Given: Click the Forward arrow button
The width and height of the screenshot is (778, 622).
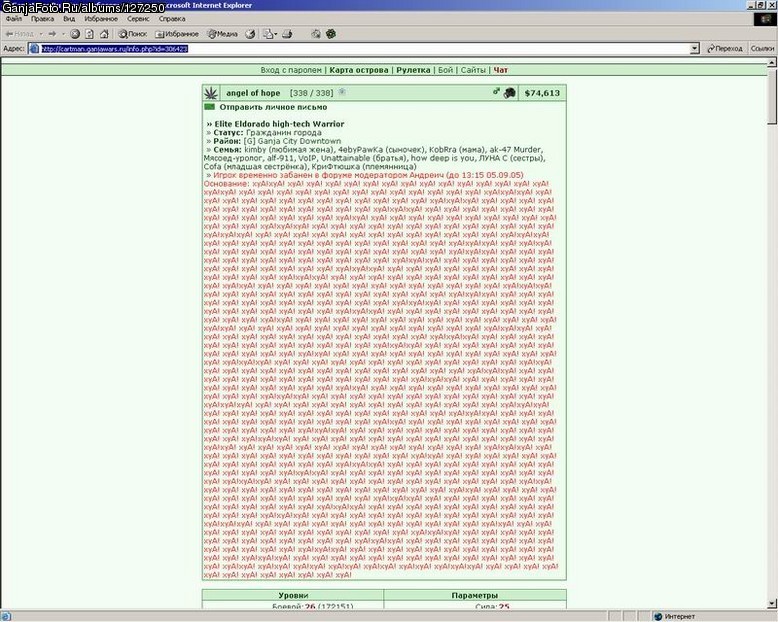Looking at the screenshot, I should point(52,34).
